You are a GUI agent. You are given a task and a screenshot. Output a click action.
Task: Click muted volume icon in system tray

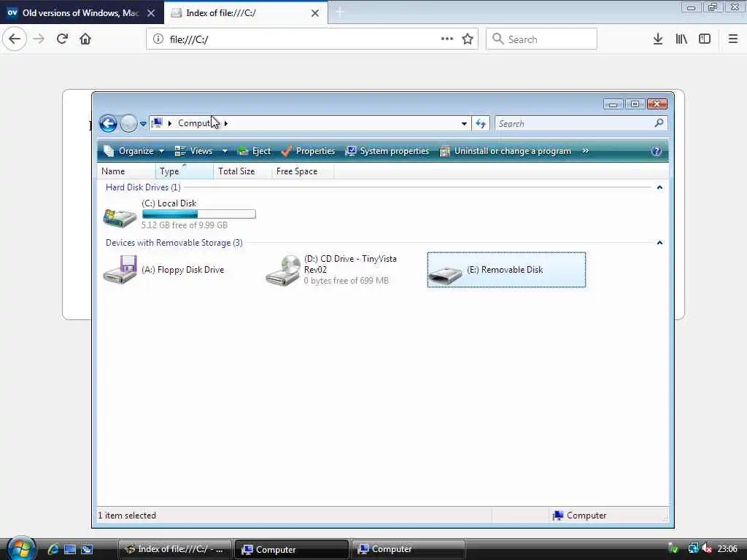[x=707, y=548]
